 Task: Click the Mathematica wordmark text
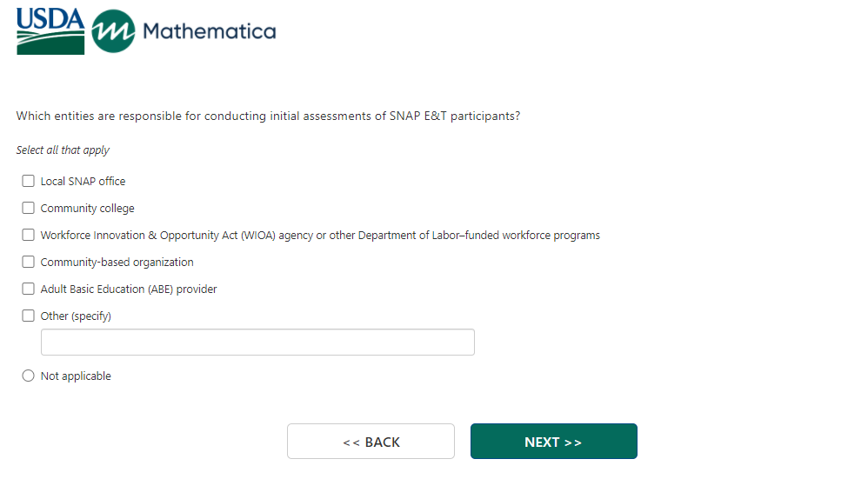click(209, 32)
